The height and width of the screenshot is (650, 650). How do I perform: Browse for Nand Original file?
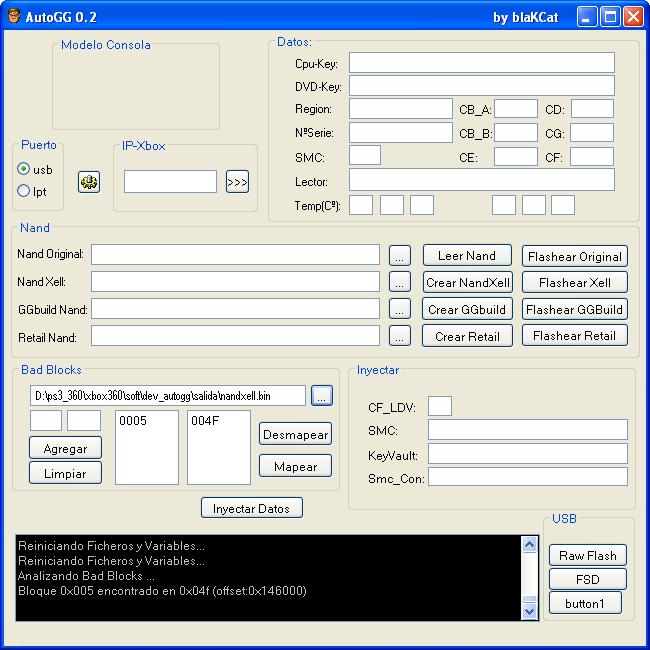400,255
